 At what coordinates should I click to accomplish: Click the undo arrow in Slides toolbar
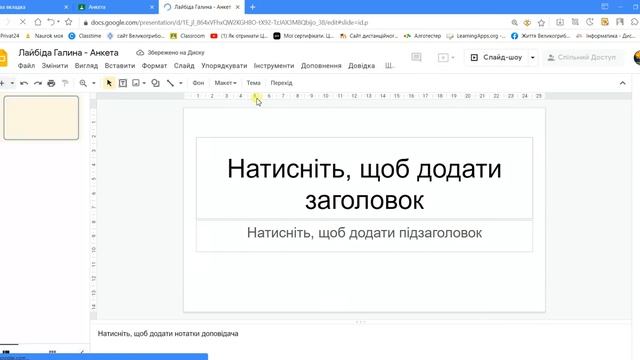[24, 83]
